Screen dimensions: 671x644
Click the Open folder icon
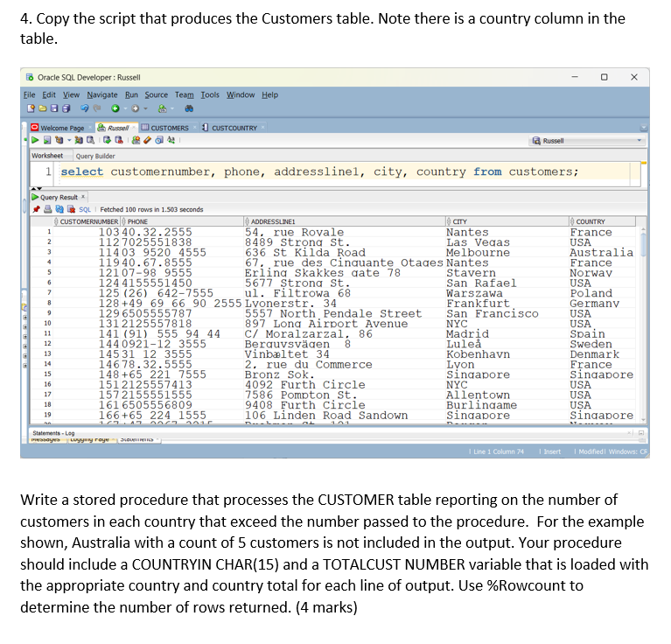43,108
